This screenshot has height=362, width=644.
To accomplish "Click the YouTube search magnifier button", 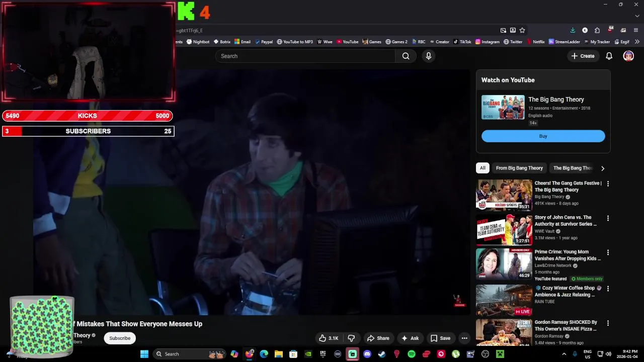I will [406, 56].
